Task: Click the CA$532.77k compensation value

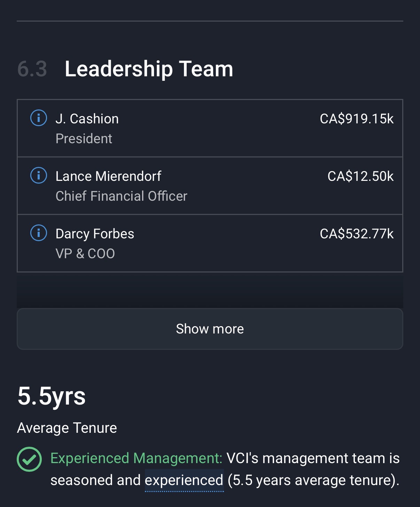Action: tap(357, 234)
